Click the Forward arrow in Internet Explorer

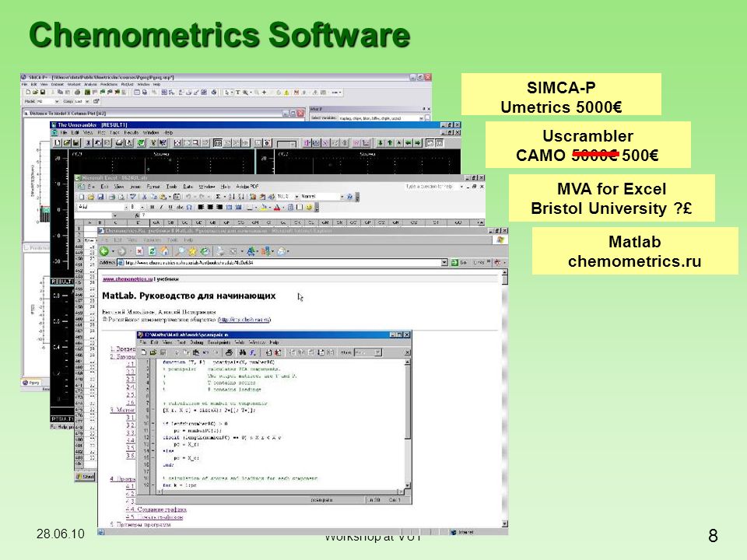coord(121,251)
